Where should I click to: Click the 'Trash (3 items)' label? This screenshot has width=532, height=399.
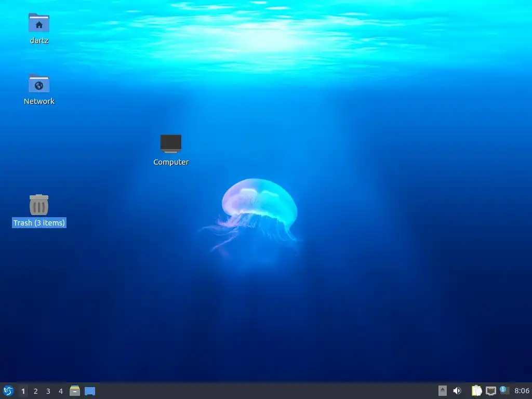[x=39, y=223]
